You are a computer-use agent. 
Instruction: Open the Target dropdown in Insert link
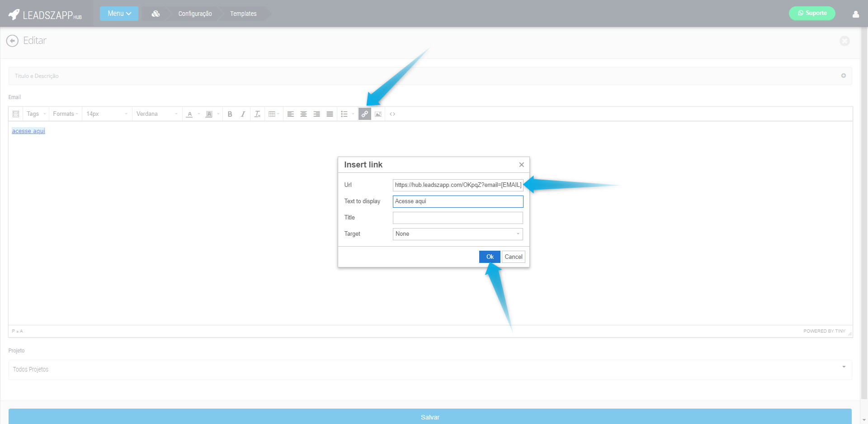click(x=458, y=234)
